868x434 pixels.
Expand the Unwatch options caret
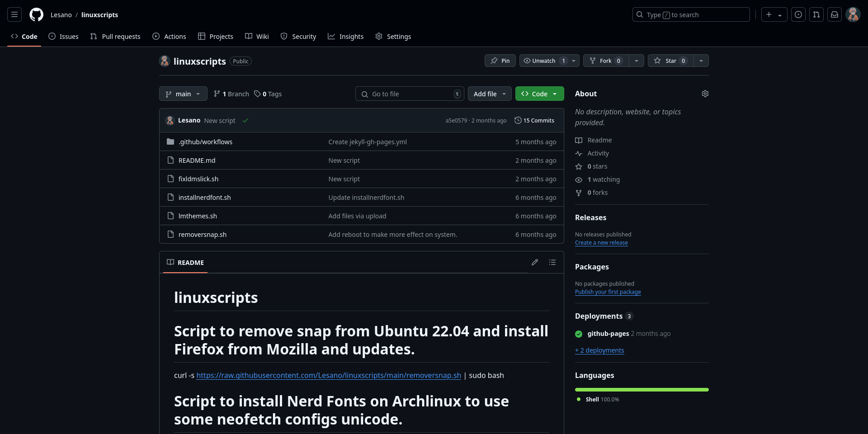coord(574,61)
